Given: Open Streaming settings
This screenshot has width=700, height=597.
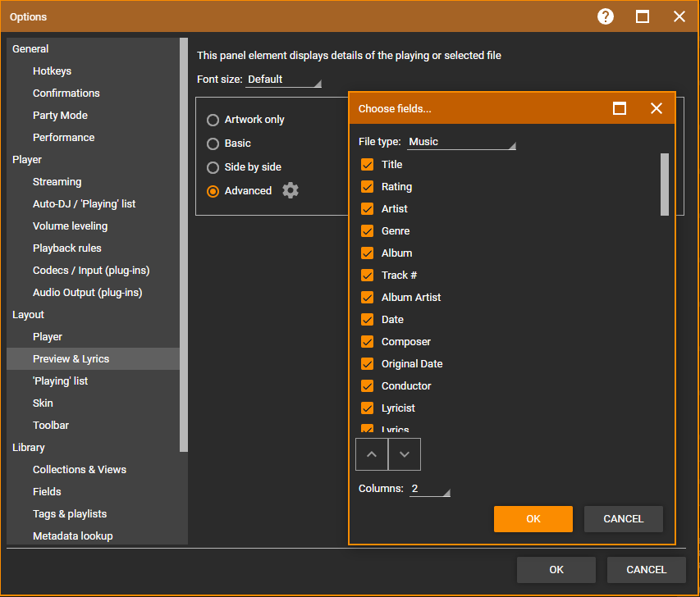Looking at the screenshot, I should pos(57,181).
